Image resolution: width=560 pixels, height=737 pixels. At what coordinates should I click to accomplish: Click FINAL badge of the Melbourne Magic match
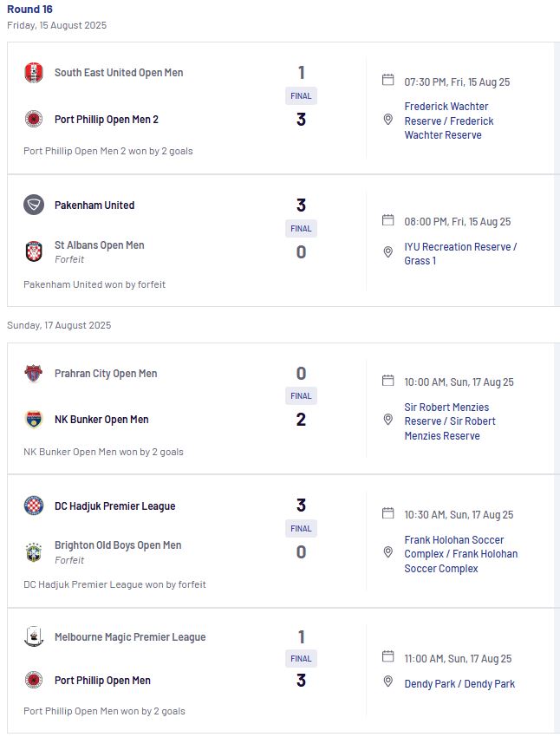point(301,658)
